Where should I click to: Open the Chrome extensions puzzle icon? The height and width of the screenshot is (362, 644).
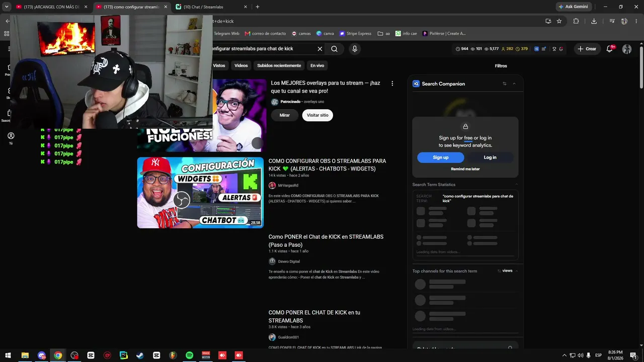coord(576,21)
